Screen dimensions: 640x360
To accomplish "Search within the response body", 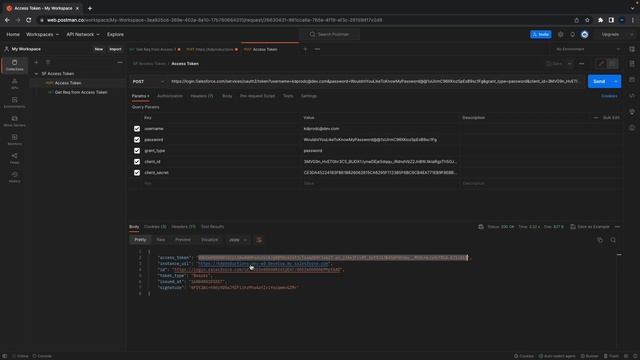I will [x=613, y=240].
